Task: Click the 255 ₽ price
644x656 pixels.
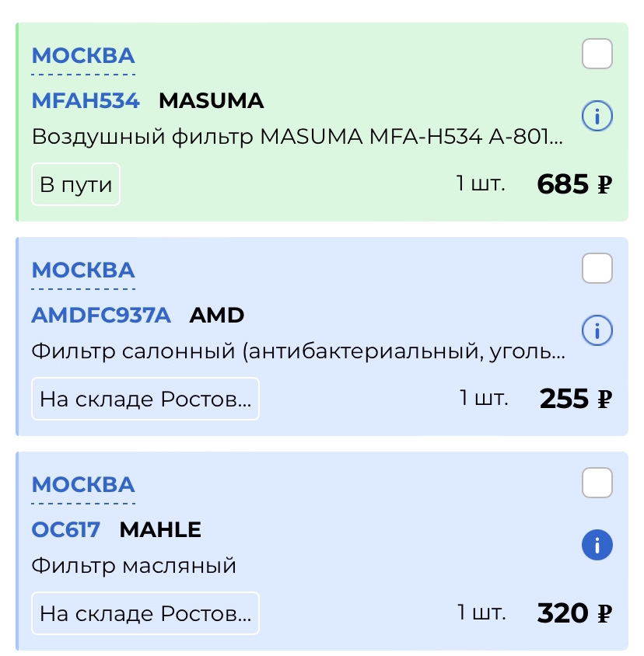Action: (576, 400)
